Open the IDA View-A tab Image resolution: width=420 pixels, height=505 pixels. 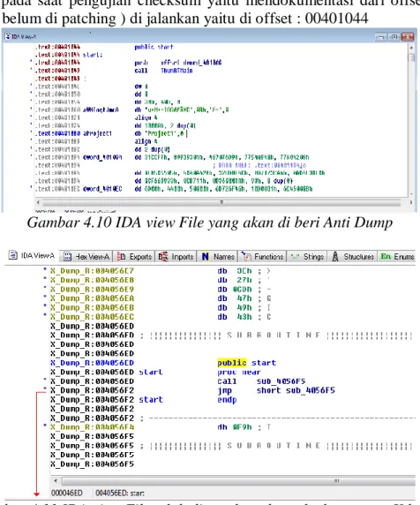coord(32,256)
